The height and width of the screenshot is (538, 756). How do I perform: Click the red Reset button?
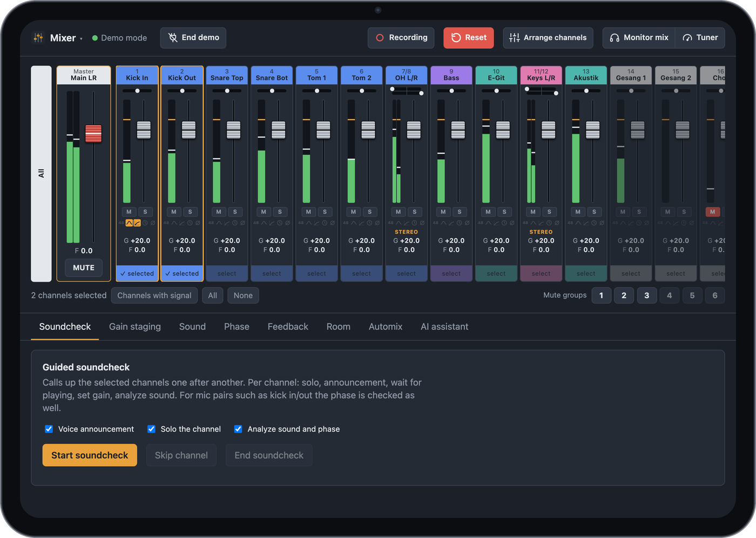coord(469,38)
